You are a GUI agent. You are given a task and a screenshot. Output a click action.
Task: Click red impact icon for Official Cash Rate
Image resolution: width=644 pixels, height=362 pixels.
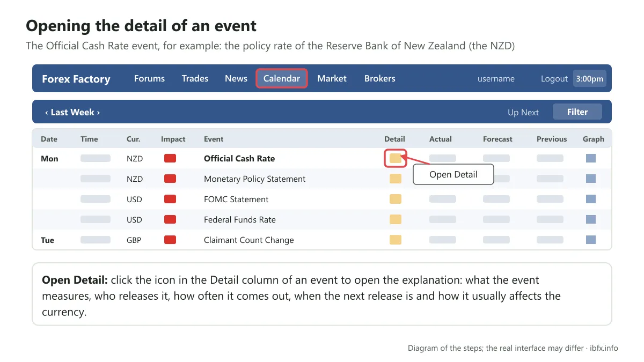[x=170, y=158]
